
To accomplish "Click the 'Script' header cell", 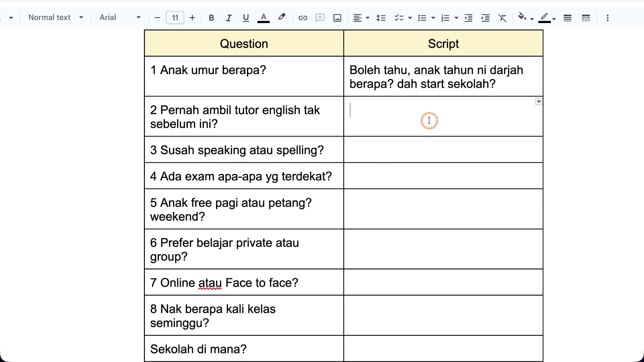I will click(443, 44).
